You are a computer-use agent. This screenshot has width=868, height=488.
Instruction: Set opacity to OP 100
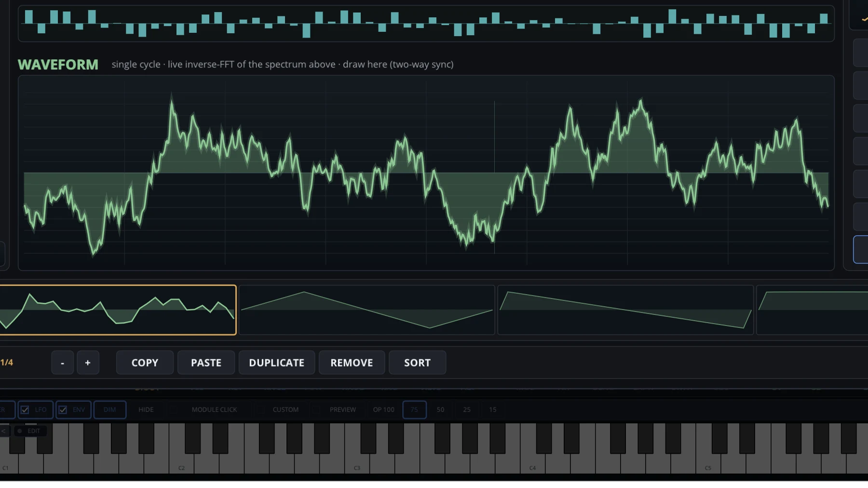pyautogui.click(x=383, y=410)
